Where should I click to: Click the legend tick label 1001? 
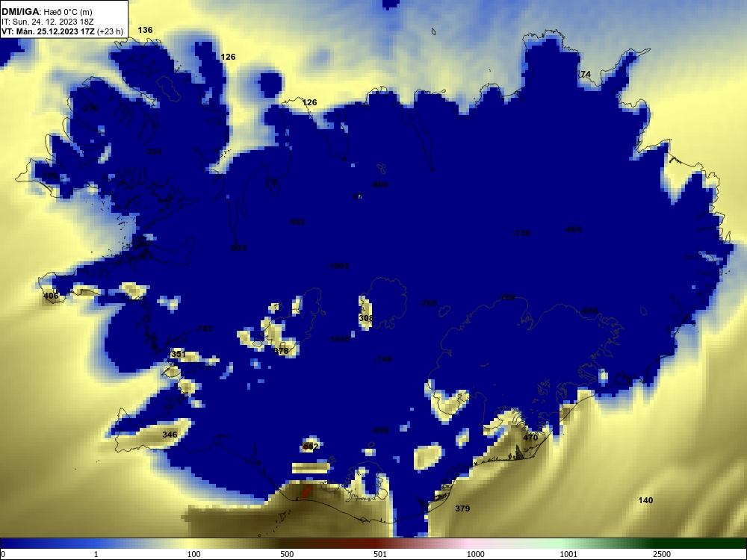[x=568, y=554]
